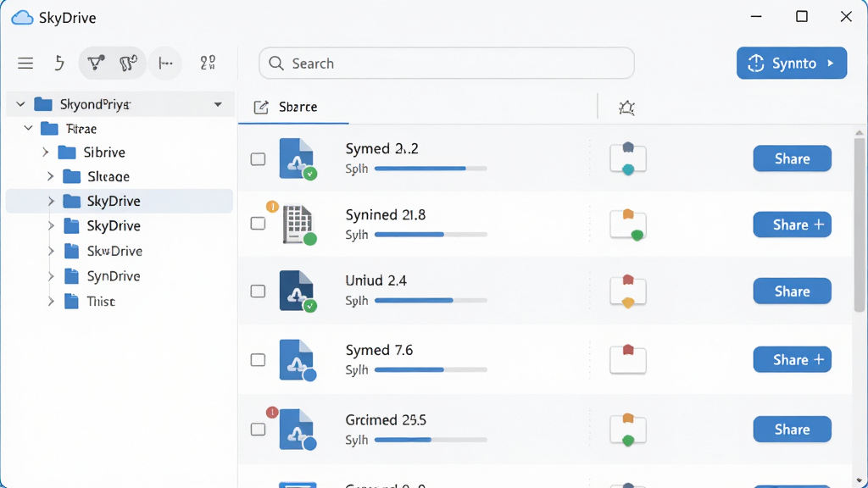Expand the Sibrive folder
868x488 pixels.
pyautogui.click(x=46, y=152)
